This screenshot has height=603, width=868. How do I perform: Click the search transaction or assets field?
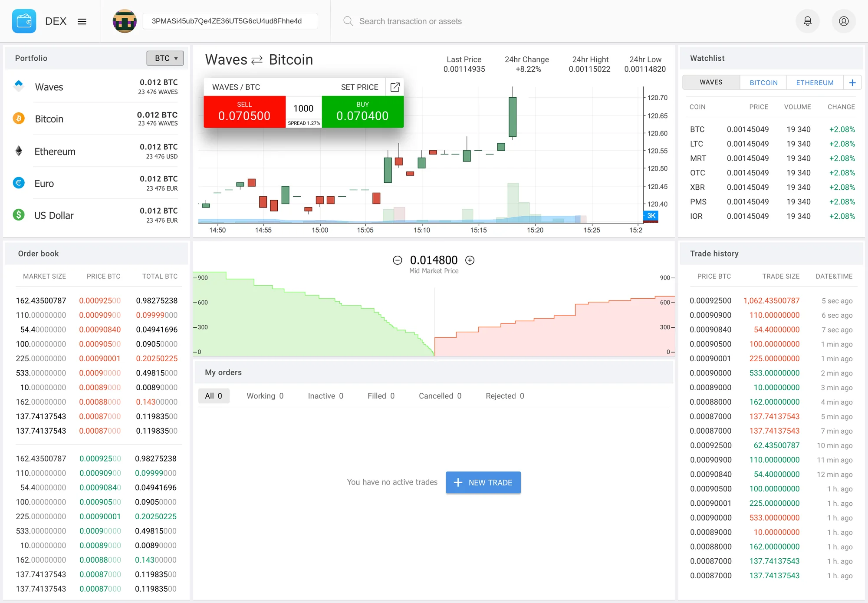(x=410, y=21)
